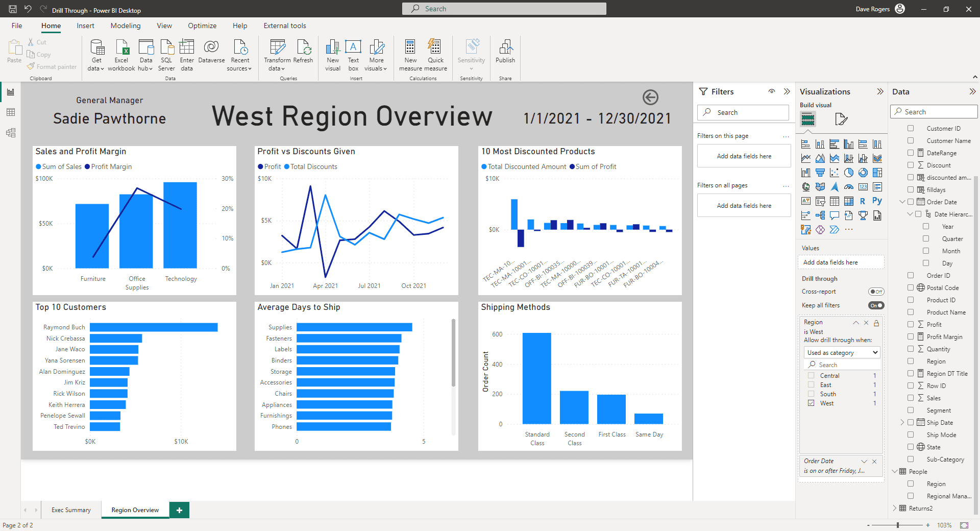This screenshot has width=980, height=531.
Task: Click the drill-through back arrow on the report
Action: (x=650, y=97)
